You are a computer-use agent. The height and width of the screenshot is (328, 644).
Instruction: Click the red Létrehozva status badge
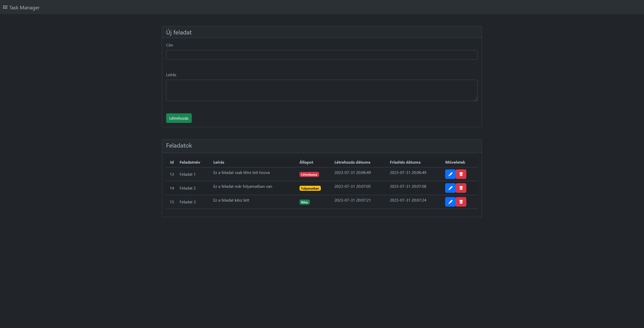(309, 175)
